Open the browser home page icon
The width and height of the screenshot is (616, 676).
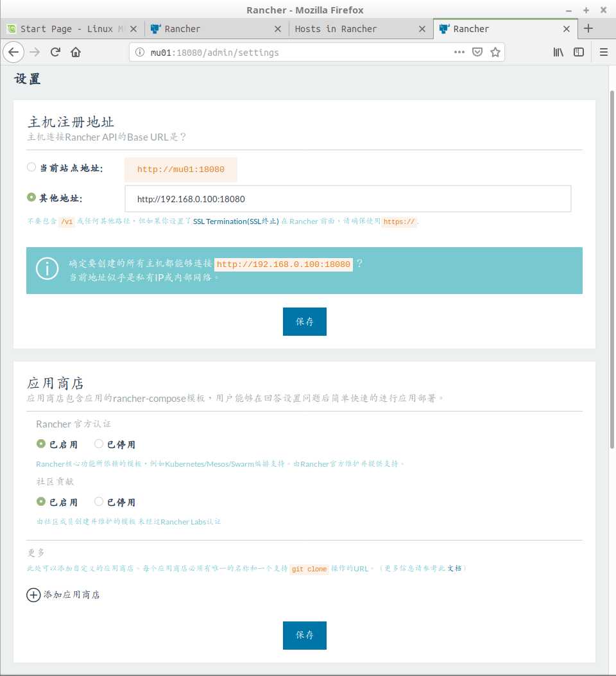click(x=76, y=52)
